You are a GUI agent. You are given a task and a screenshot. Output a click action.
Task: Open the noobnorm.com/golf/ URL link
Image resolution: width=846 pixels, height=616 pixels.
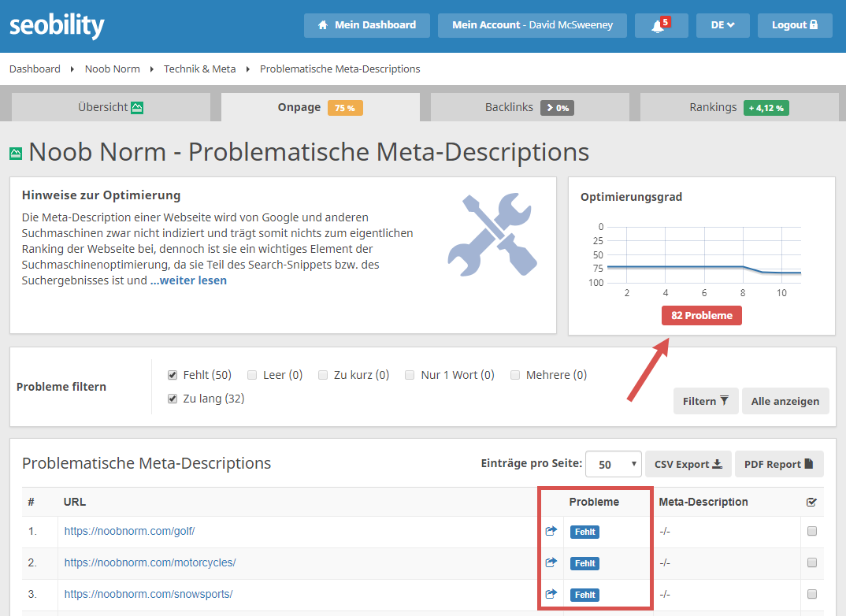(129, 531)
